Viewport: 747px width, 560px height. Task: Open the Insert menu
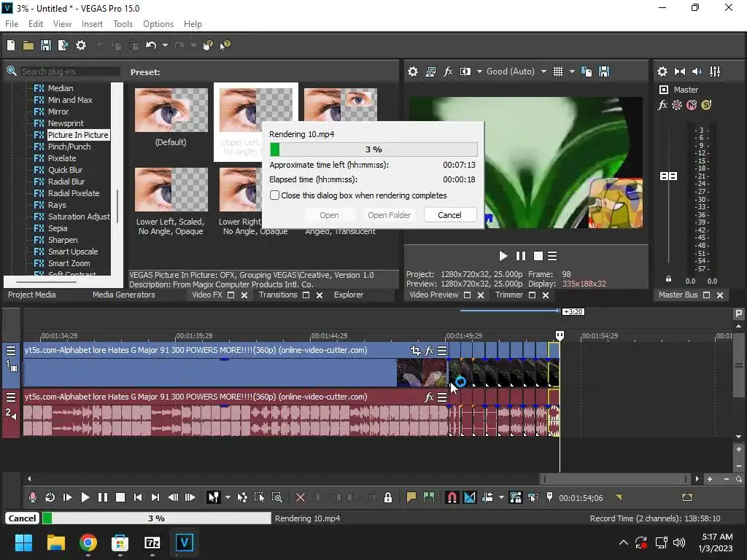(x=92, y=24)
